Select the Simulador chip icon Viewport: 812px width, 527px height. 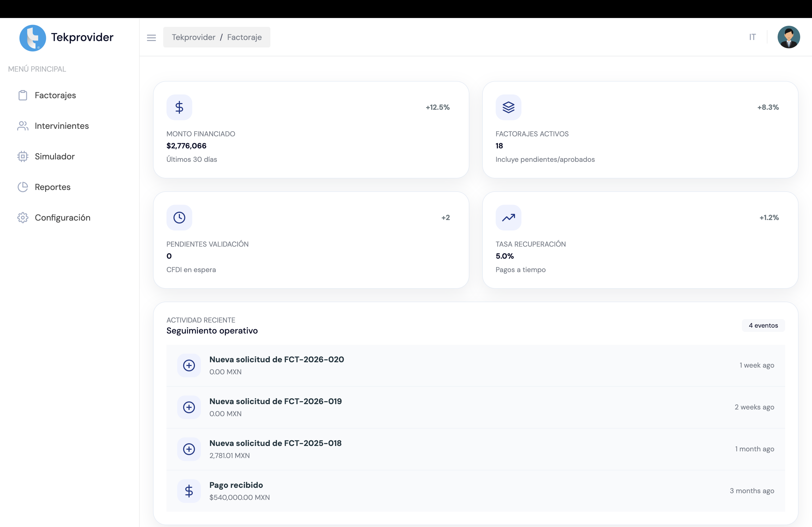coord(23,156)
